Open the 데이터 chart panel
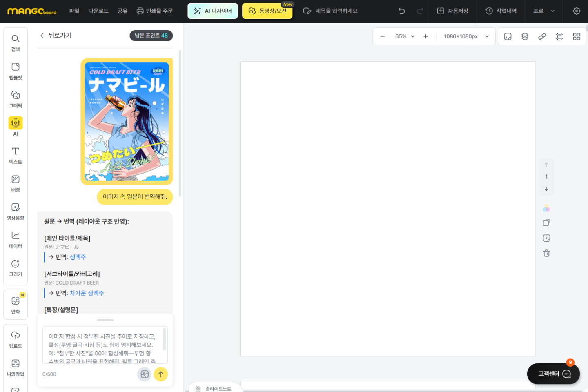The width and height of the screenshot is (588, 392). (x=16, y=240)
